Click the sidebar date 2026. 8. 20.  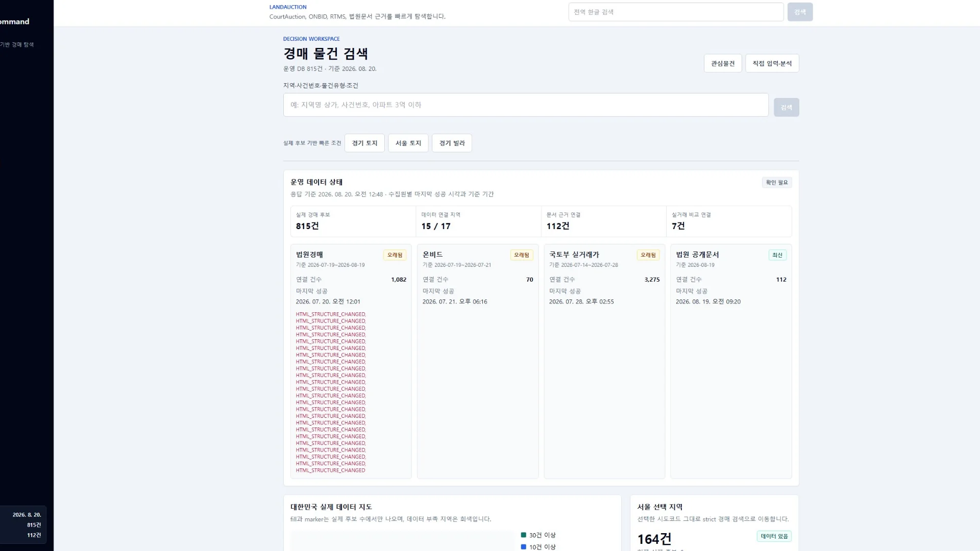pos(27,514)
